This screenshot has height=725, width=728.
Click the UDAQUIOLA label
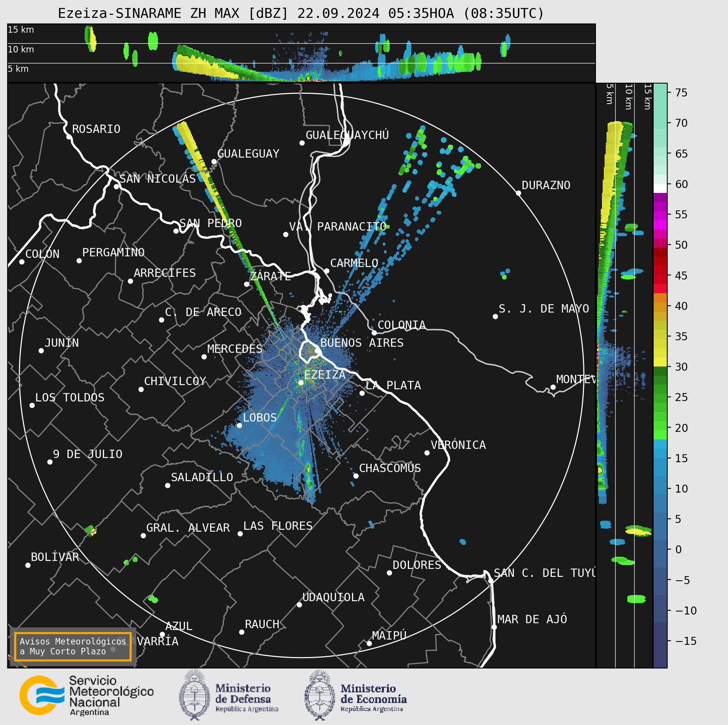333,597
